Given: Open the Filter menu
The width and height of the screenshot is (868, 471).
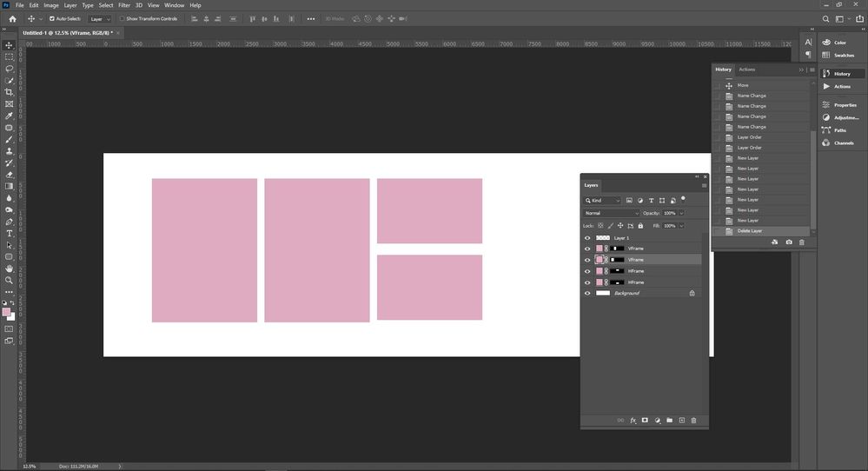Looking at the screenshot, I should click(x=124, y=5).
